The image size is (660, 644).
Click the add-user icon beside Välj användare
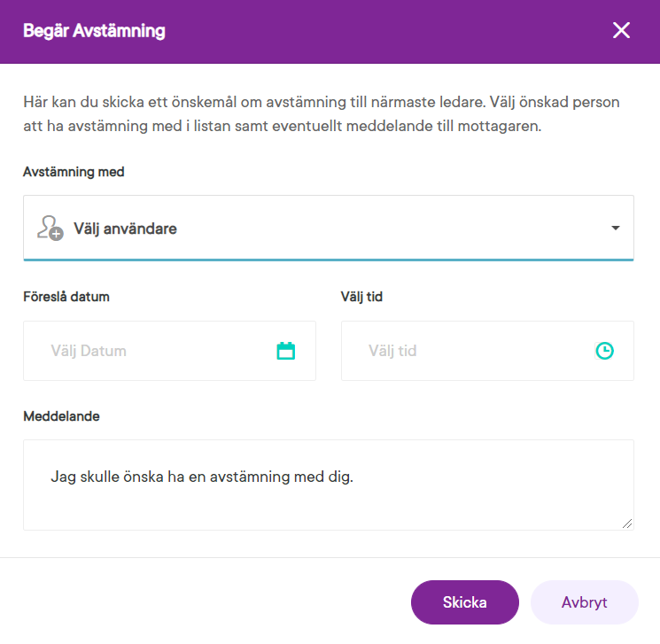click(50, 229)
